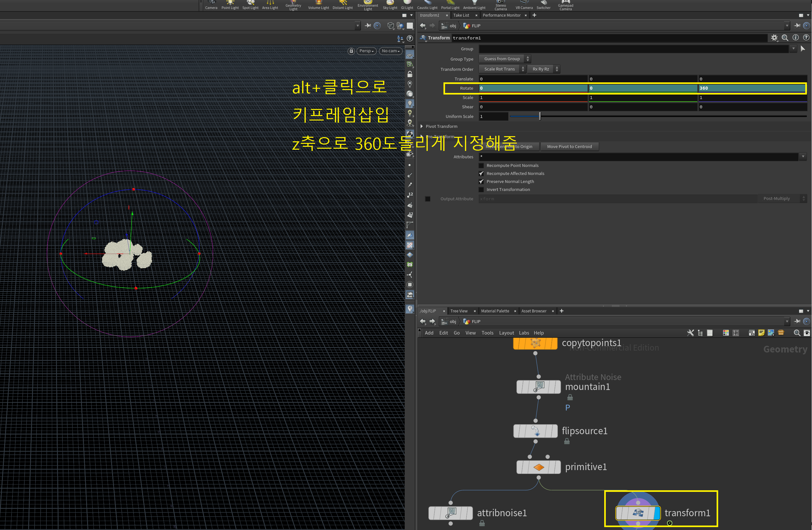Enable Recompute Point Normals checkbox
This screenshot has height=530, width=812.
[481, 166]
